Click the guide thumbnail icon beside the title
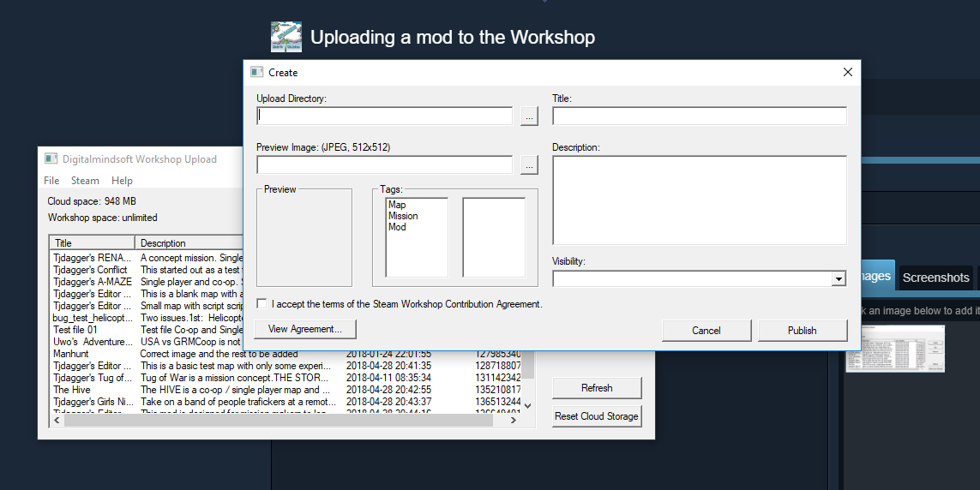980x490 pixels. 286,37
